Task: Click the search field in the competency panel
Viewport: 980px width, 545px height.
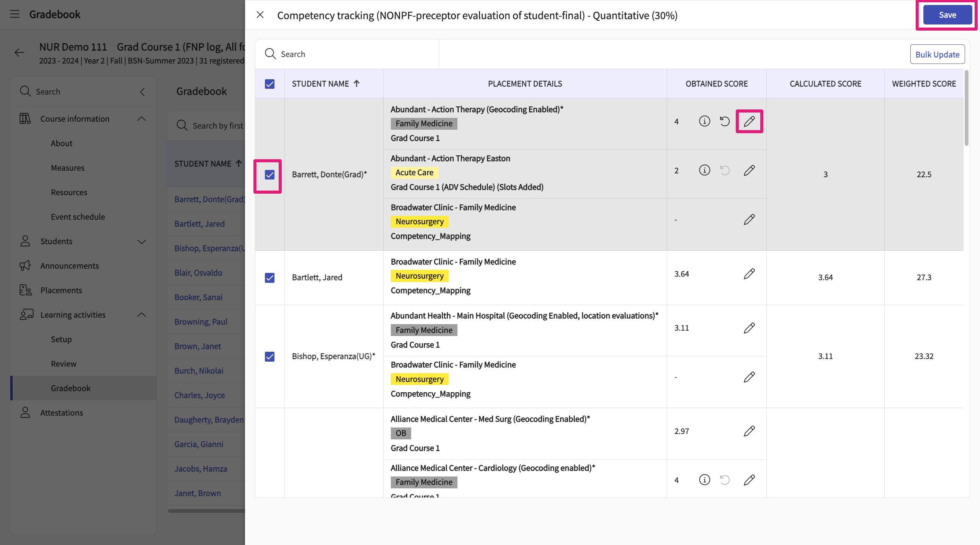Action: (x=347, y=54)
